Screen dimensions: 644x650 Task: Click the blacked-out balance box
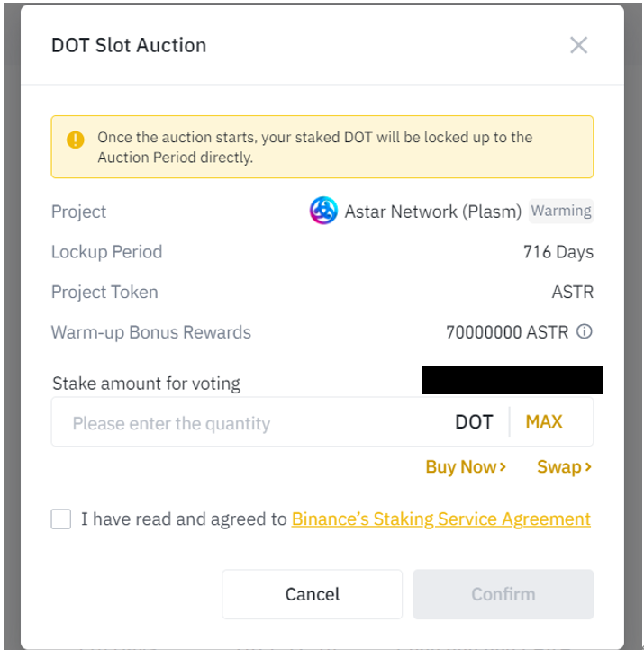pos(512,380)
